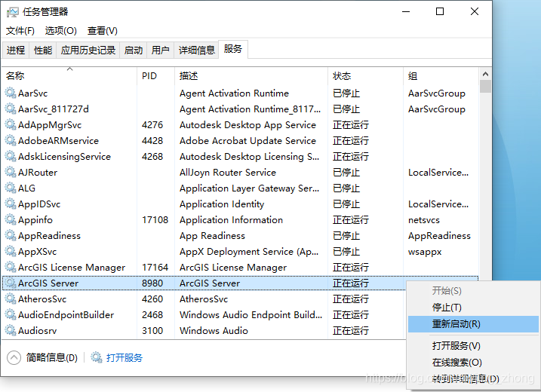
Task: Switch to the 性能 tab
Action: pos(43,51)
